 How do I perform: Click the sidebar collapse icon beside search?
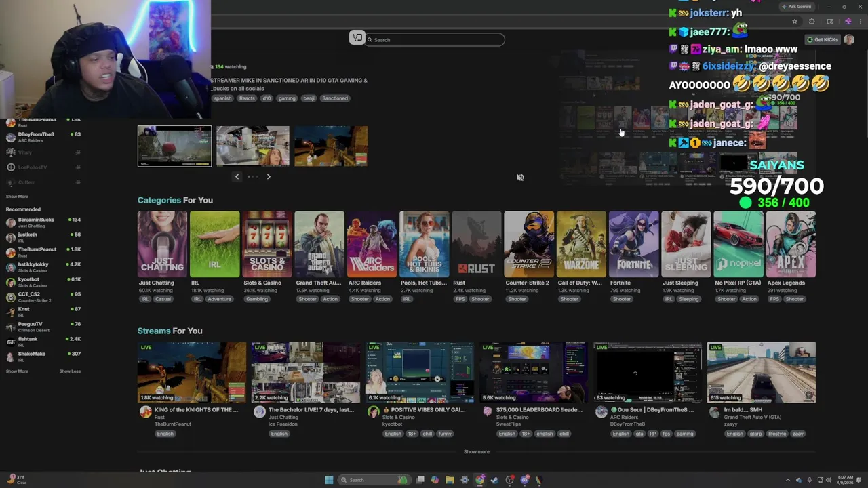tap(357, 37)
